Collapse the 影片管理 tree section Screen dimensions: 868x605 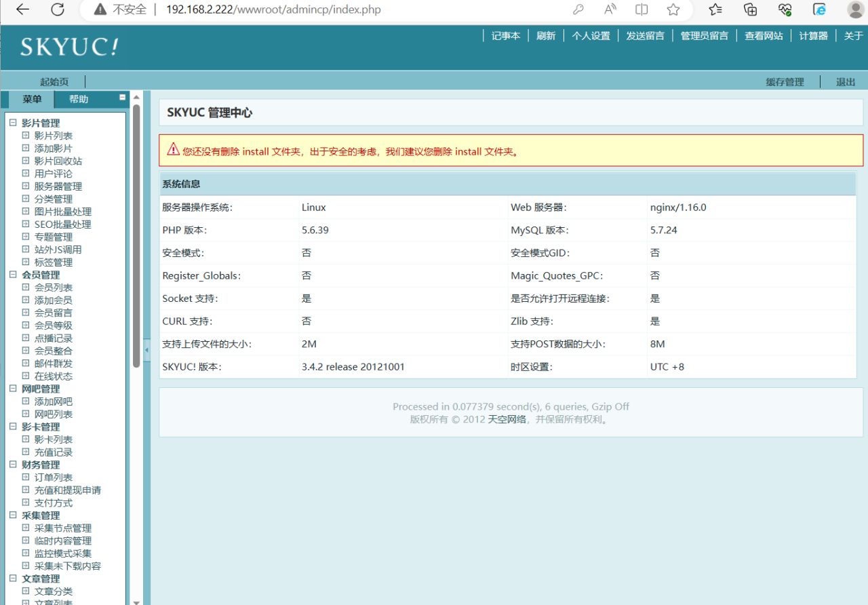click(x=12, y=123)
